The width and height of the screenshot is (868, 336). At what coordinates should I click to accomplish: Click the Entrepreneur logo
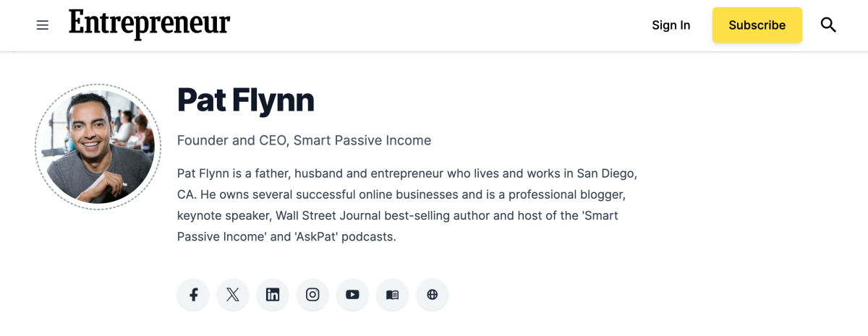(x=150, y=24)
